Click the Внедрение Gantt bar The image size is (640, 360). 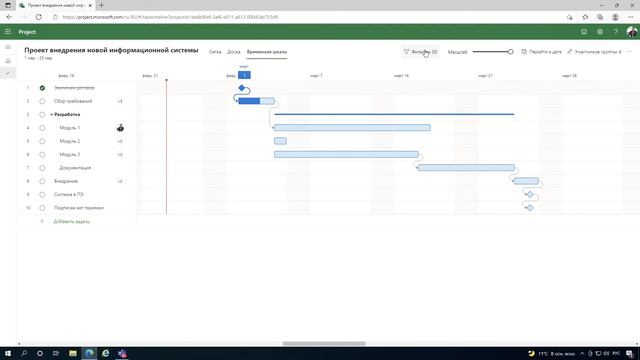point(526,181)
